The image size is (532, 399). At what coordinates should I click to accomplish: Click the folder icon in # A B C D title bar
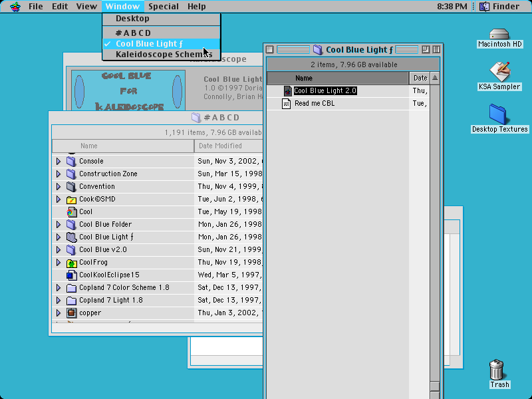pyautogui.click(x=196, y=118)
